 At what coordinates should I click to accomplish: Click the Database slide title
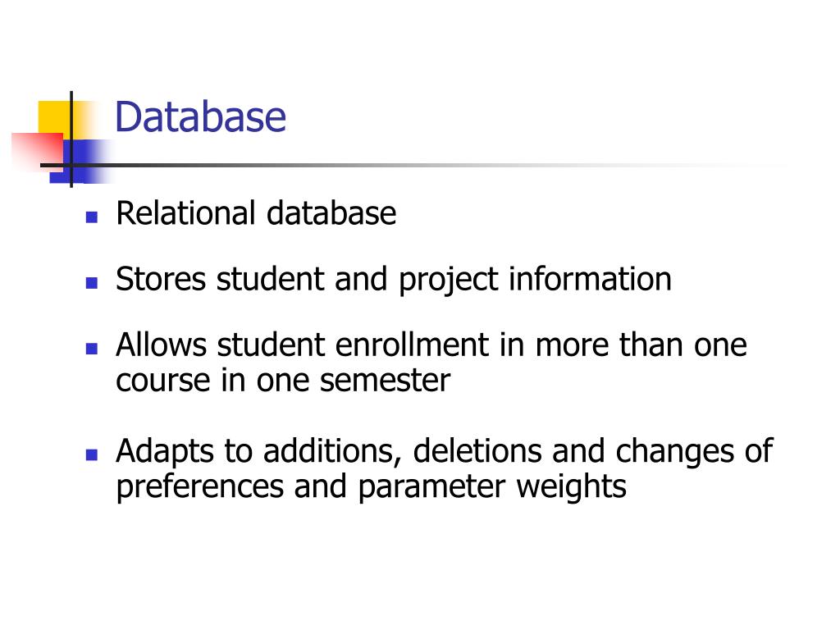[200, 116]
